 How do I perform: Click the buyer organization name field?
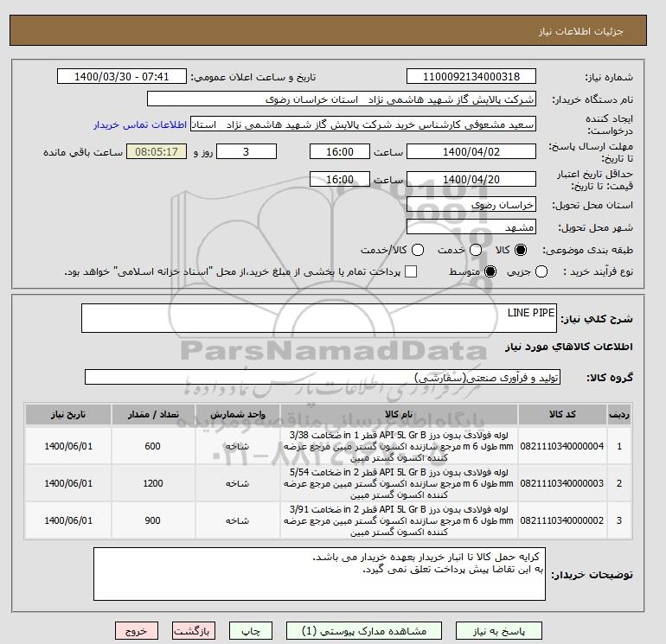[341, 99]
